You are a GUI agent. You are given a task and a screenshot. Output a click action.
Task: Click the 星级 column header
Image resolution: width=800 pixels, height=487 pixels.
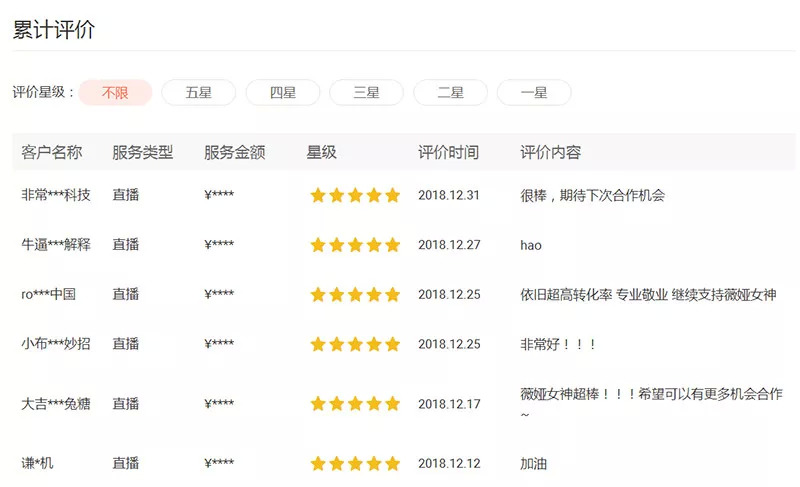(321, 152)
